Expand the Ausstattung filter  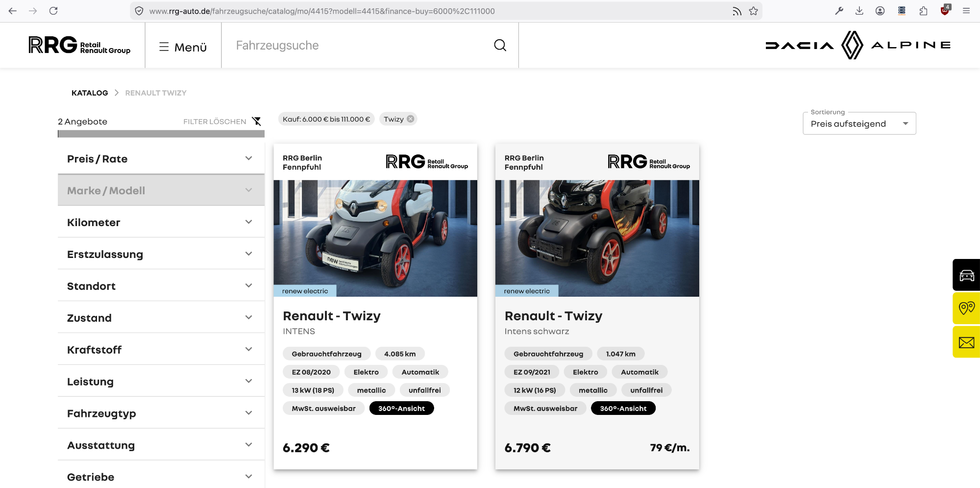[x=161, y=445]
